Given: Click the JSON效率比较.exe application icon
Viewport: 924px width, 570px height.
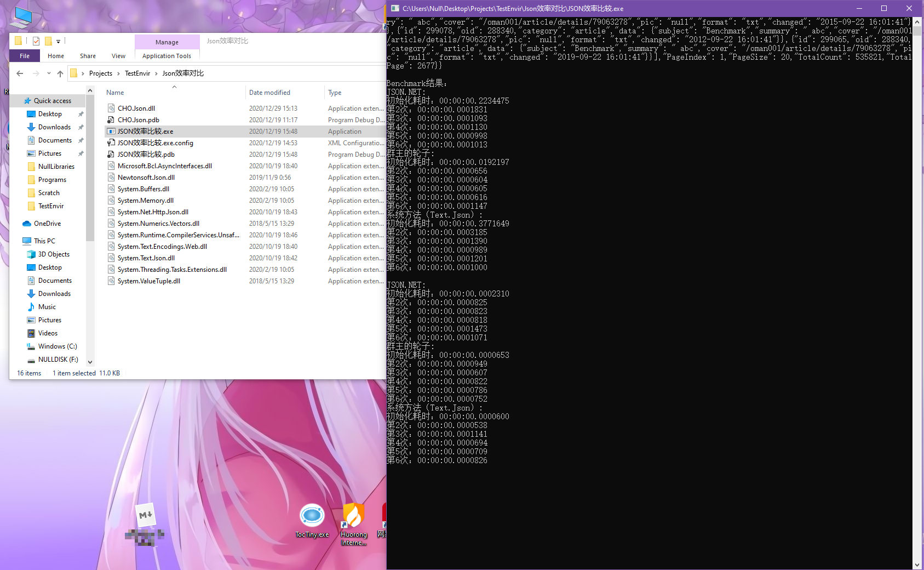Looking at the screenshot, I should (111, 132).
